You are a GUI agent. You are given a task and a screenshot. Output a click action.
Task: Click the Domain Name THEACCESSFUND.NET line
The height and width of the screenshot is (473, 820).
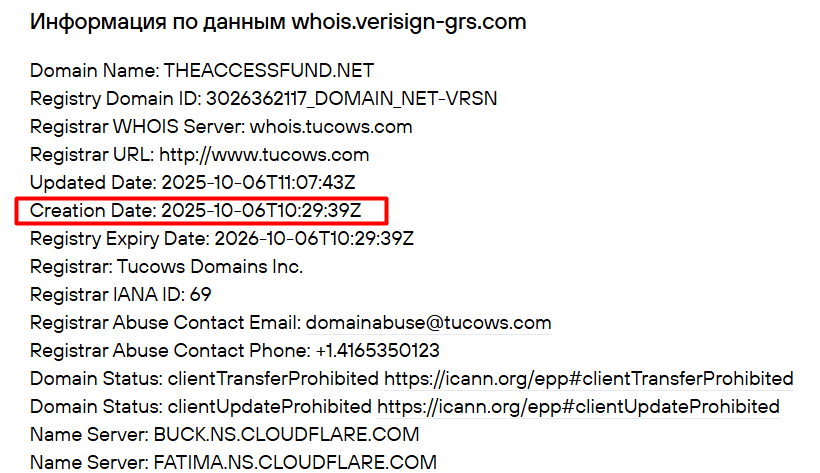click(x=202, y=71)
